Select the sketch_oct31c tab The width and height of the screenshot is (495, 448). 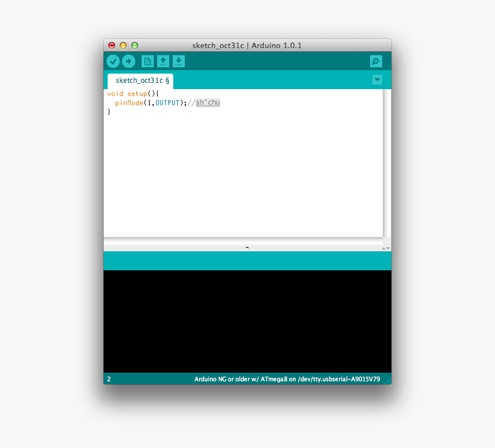[138, 81]
